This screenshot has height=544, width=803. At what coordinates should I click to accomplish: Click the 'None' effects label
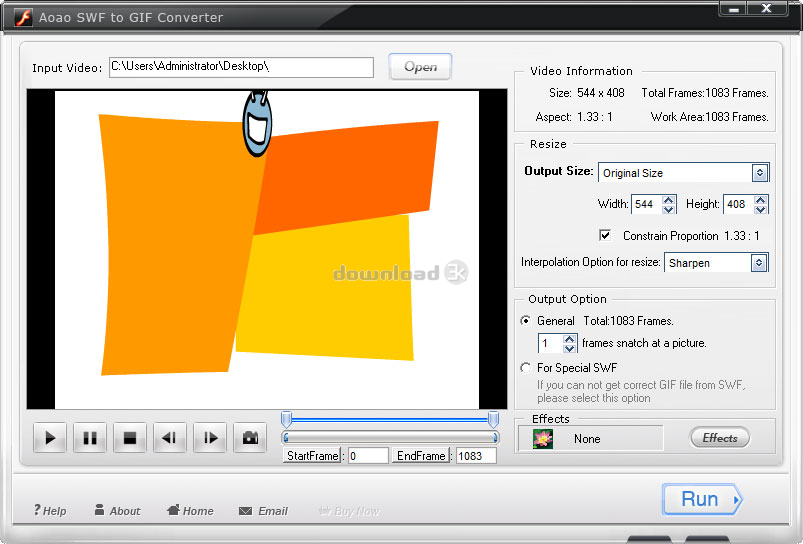pyautogui.click(x=587, y=439)
